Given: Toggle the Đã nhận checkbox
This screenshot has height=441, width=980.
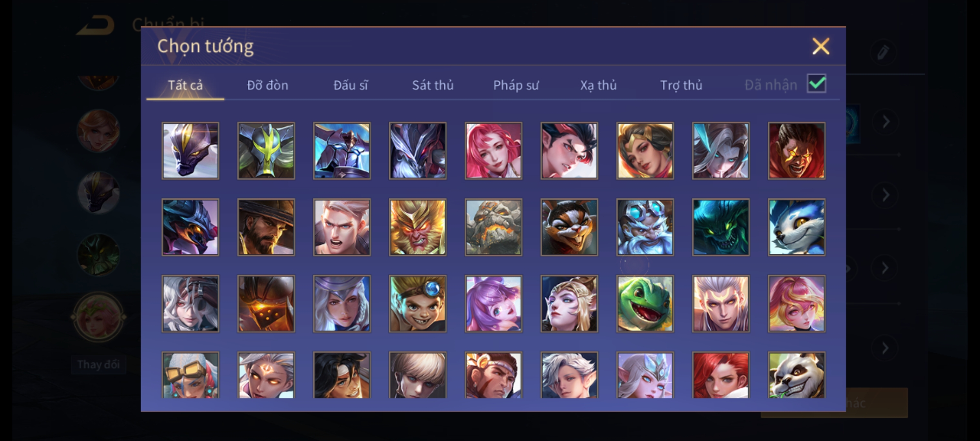Looking at the screenshot, I should coord(816,84).
